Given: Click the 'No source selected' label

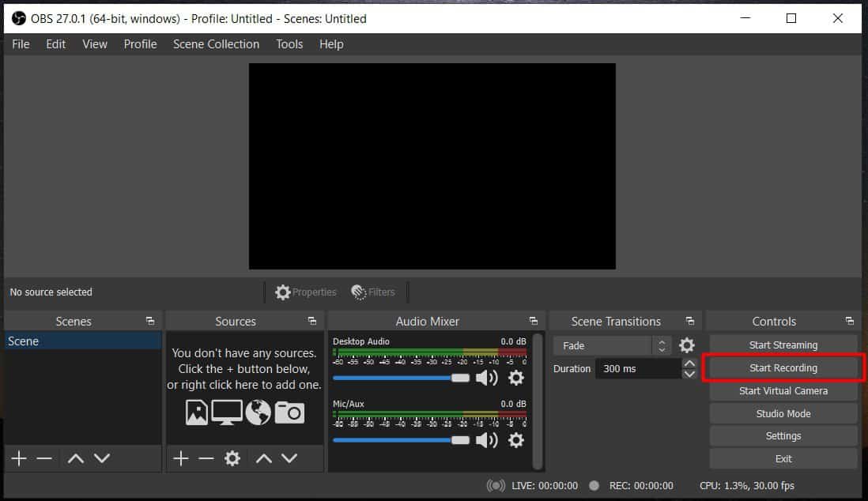Looking at the screenshot, I should click(x=51, y=292).
